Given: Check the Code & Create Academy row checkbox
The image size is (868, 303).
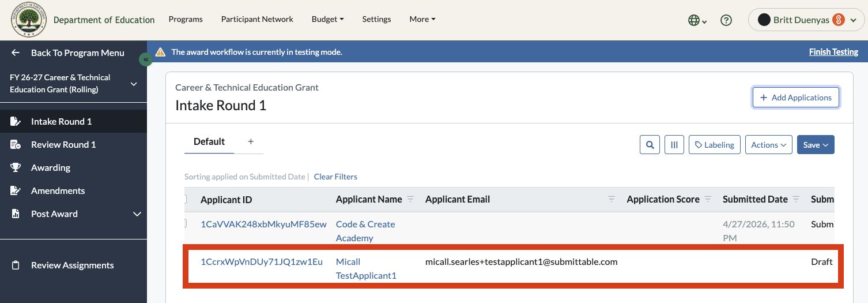Looking at the screenshot, I should click(x=185, y=223).
